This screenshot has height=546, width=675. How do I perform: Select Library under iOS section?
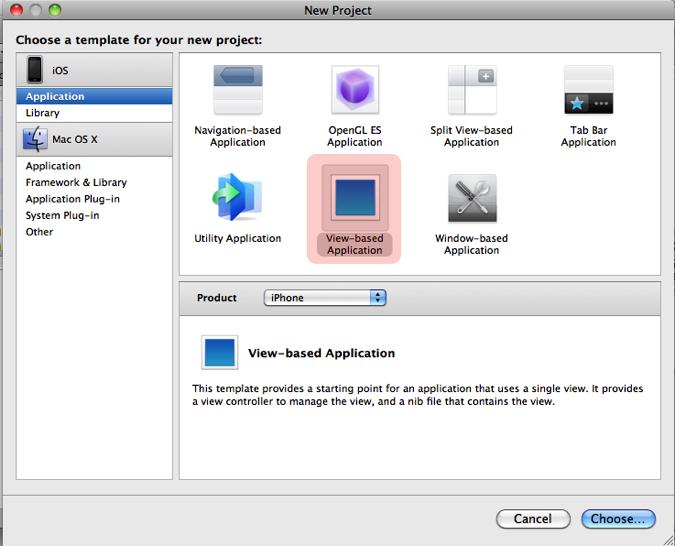point(94,113)
